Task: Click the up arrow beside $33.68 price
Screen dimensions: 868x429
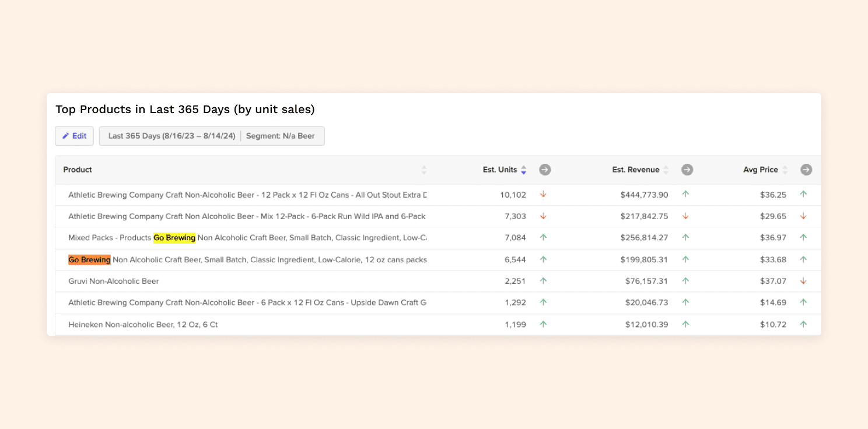Action: 803,259
